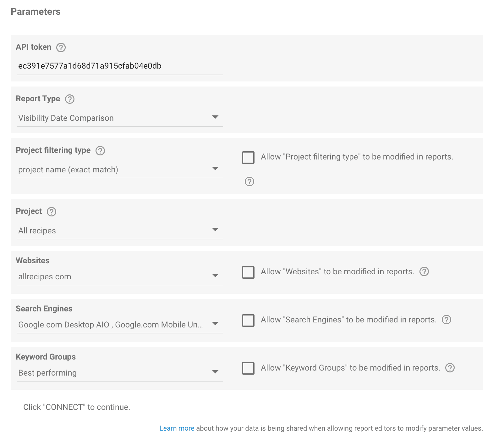504x441 pixels.
Task: Expand Project filtering type dropdown
Action: [x=120, y=170]
